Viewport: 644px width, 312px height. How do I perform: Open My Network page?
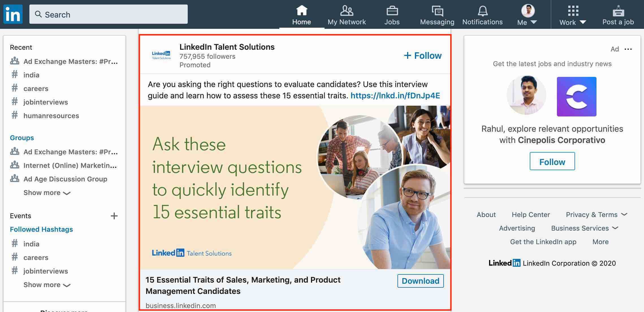pos(347,15)
